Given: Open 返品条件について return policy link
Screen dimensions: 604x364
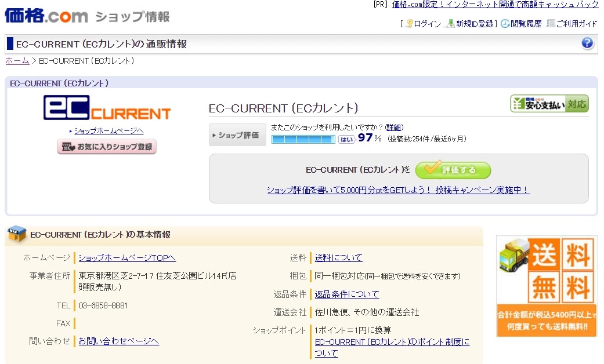Looking at the screenshot, I should pyautogui.click(x=346, y=294).
